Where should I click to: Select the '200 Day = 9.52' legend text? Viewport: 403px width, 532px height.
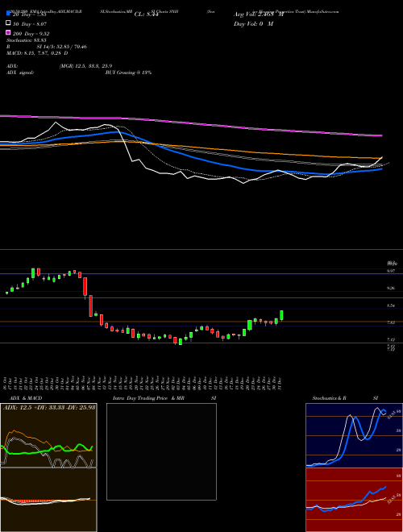pos(31,33)
